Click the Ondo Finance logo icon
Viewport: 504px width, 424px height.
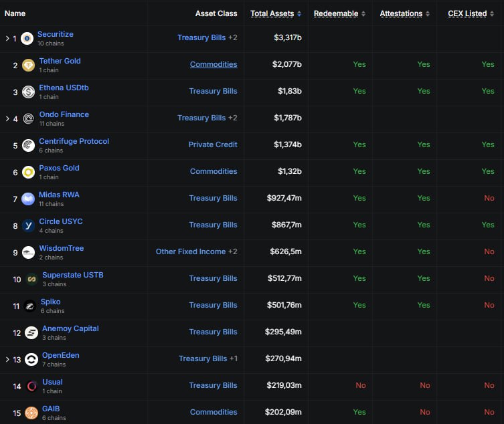(28, 119)
